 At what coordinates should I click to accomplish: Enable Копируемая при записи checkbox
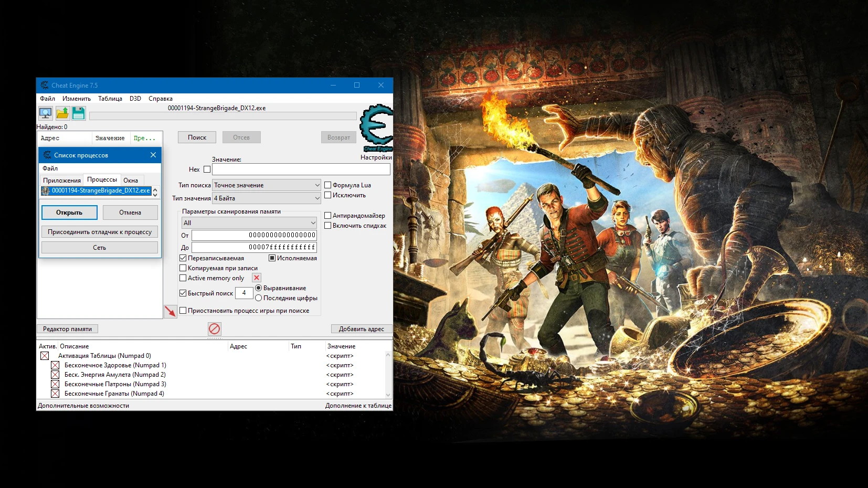(183, 268)
